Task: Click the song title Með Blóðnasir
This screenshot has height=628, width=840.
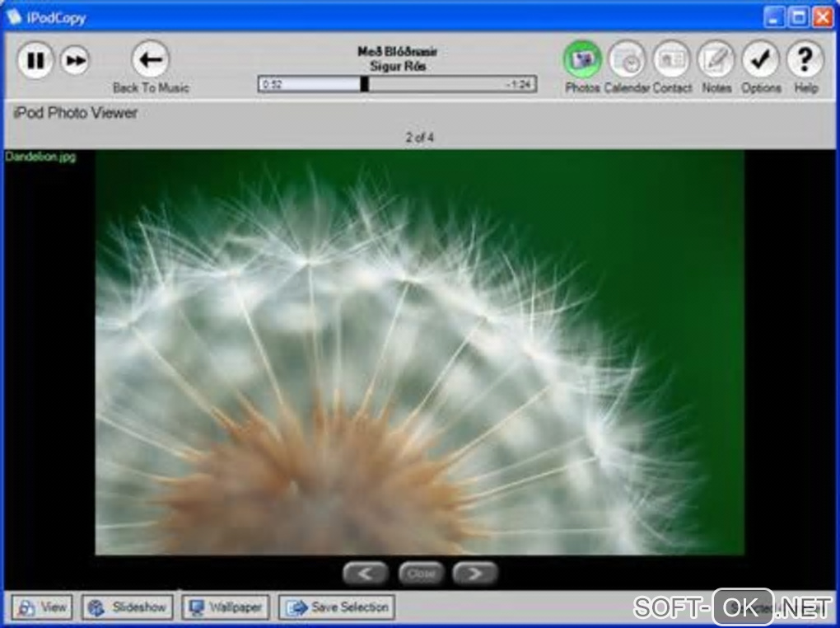Action: click(398, 51)
